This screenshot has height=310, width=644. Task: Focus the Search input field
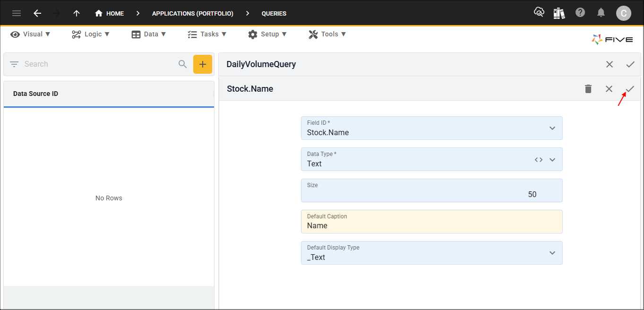click(99, 64)
